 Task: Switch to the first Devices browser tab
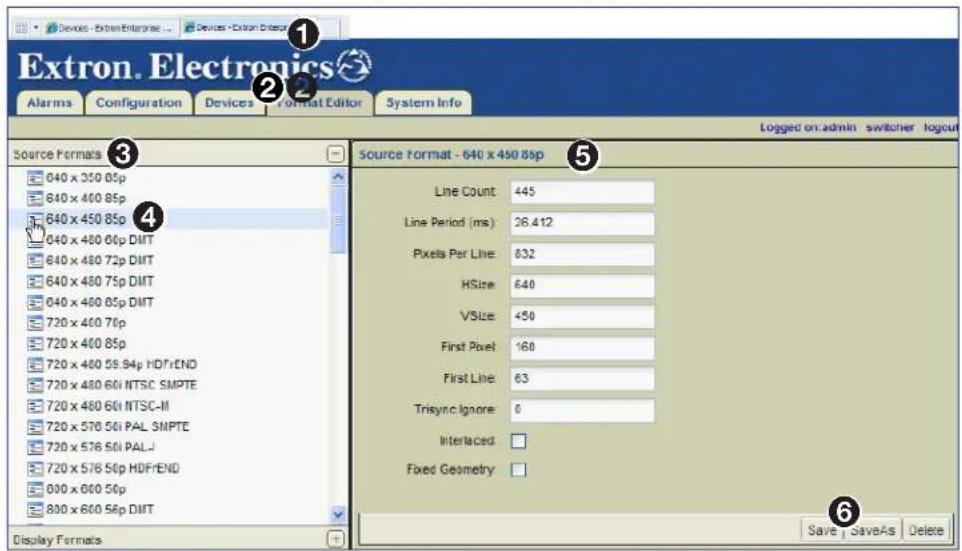click(110, 28)
